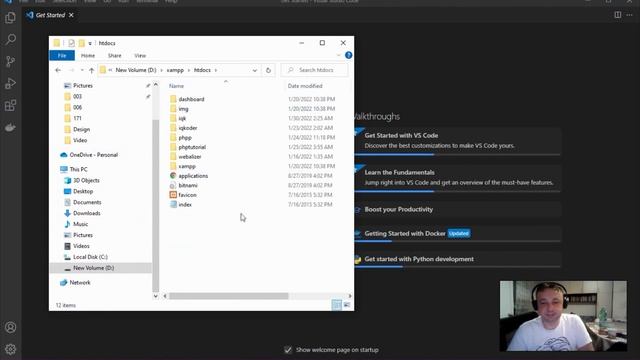The height and width of the screenshot is (360, 640).
Task: Open Get Started with VS Code walkthrough
Action: [x=457, y=141]
